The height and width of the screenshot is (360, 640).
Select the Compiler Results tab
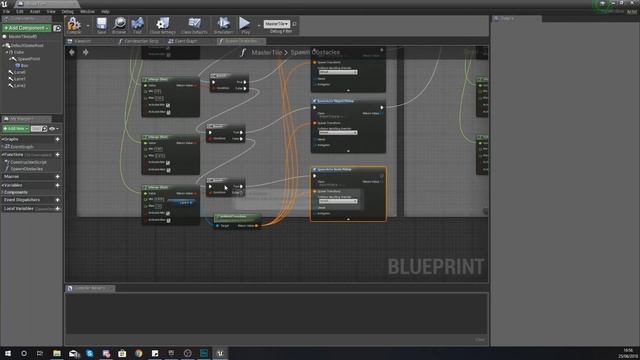[90, 288]
